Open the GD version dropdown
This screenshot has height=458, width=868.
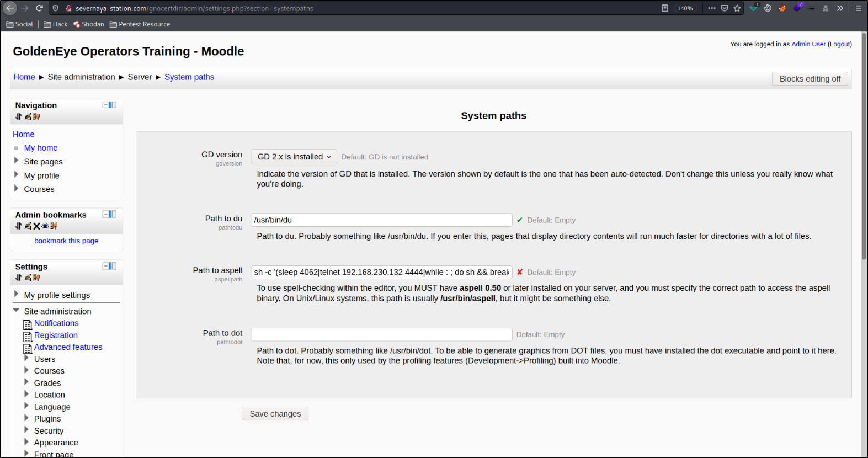(x=294, y=157)
